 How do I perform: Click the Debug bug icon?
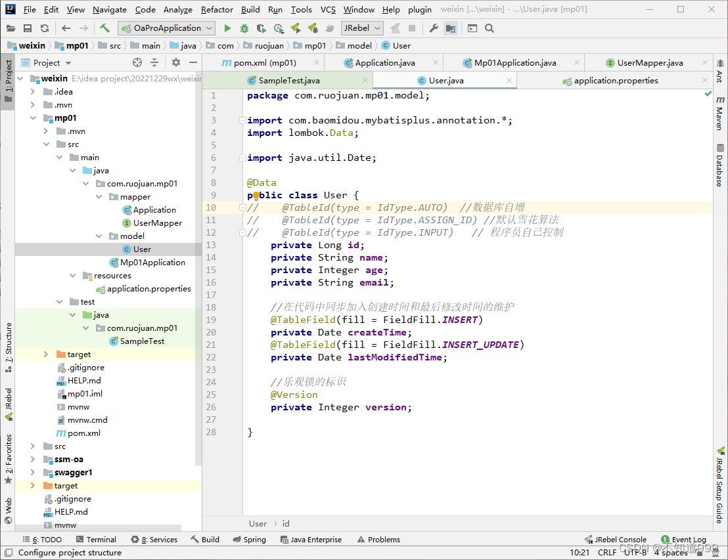[x=244, y=28]
